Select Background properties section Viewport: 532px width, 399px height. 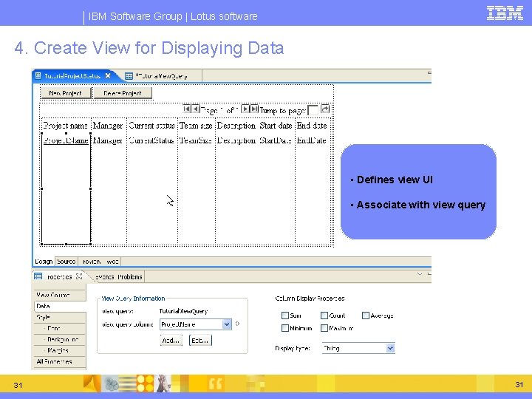click(60, 339)
